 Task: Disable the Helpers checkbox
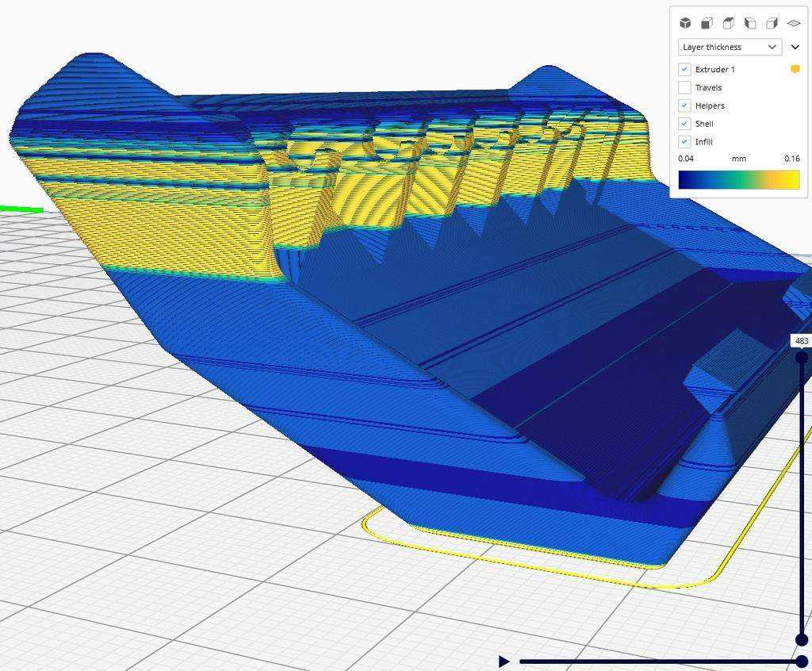point(684,105)
